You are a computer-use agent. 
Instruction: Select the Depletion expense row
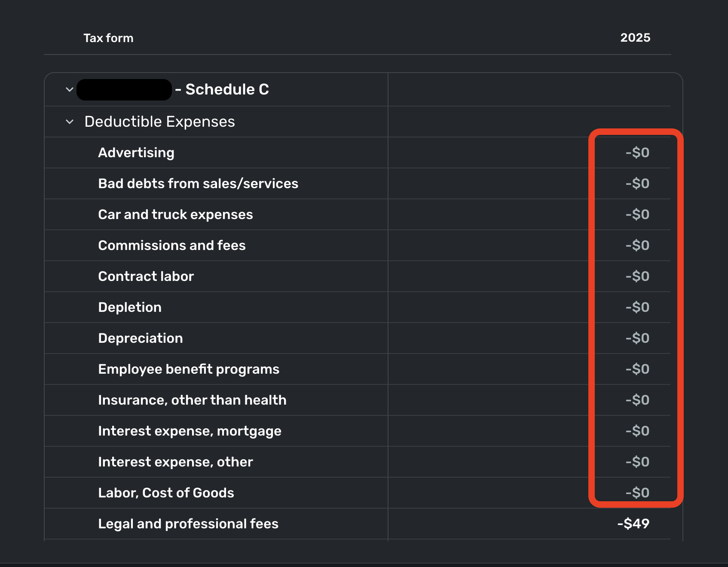pyautogui.click(x=130, y=308)
